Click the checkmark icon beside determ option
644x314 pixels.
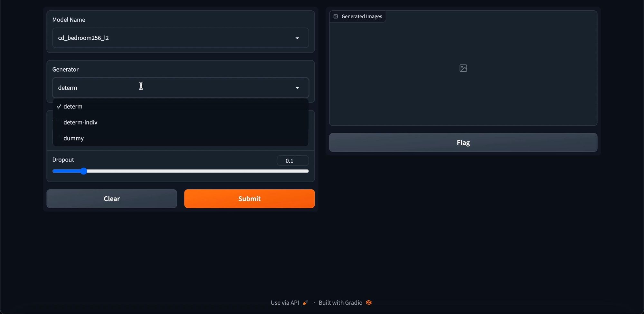click(59, 106)
